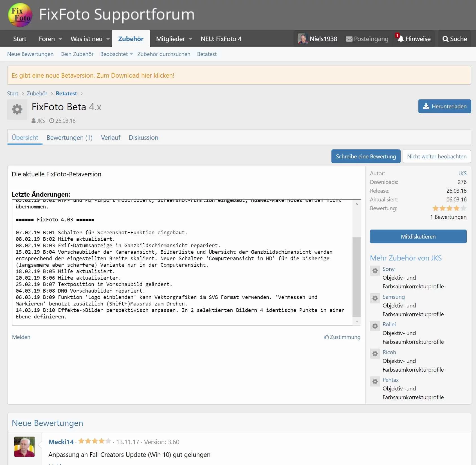Viewport: 476px width, 465px height.
Task: Click the download icon in Herunterladen
Action: click(x=426, y=106)
